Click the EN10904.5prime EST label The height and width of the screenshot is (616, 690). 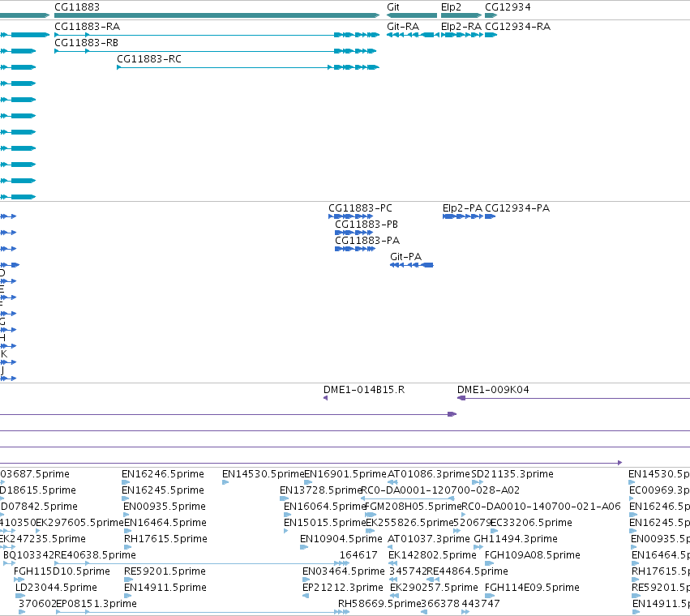(341, 539)
